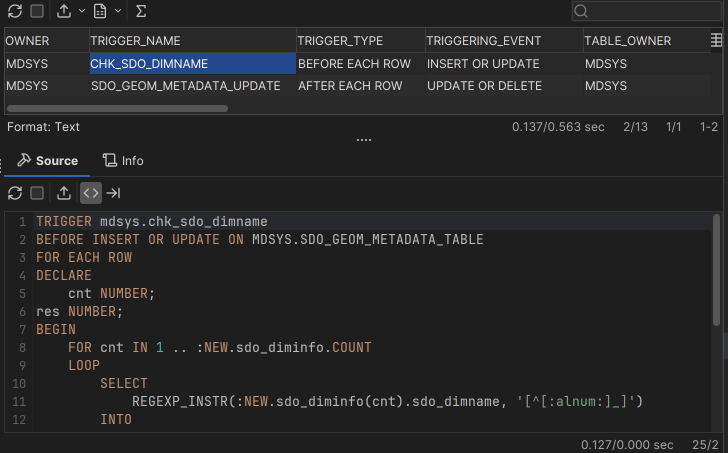The height and width of the screenshot is (453, 728).
Task: Export the source code using upload icon
Action: (x=64, y=193)
